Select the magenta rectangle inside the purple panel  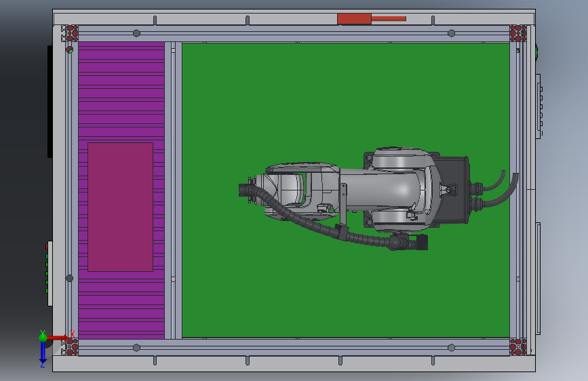pyautogui.click(x=120, y=207)
